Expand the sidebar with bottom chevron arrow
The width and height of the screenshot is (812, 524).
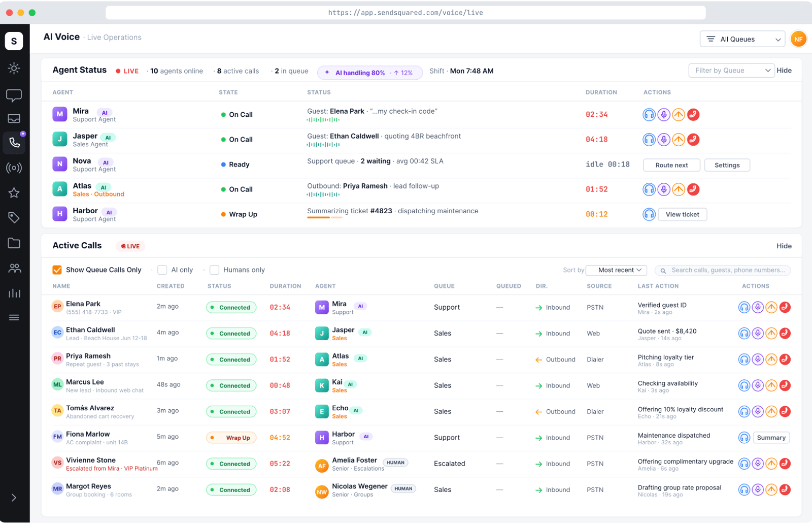point(14,498)
